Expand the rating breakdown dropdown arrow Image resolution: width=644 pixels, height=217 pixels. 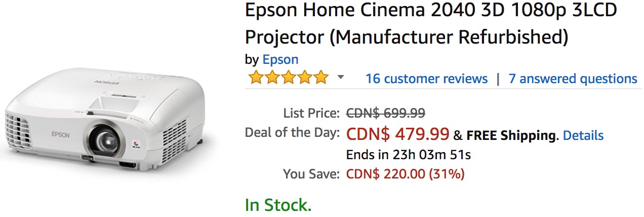tap(341, 78)
